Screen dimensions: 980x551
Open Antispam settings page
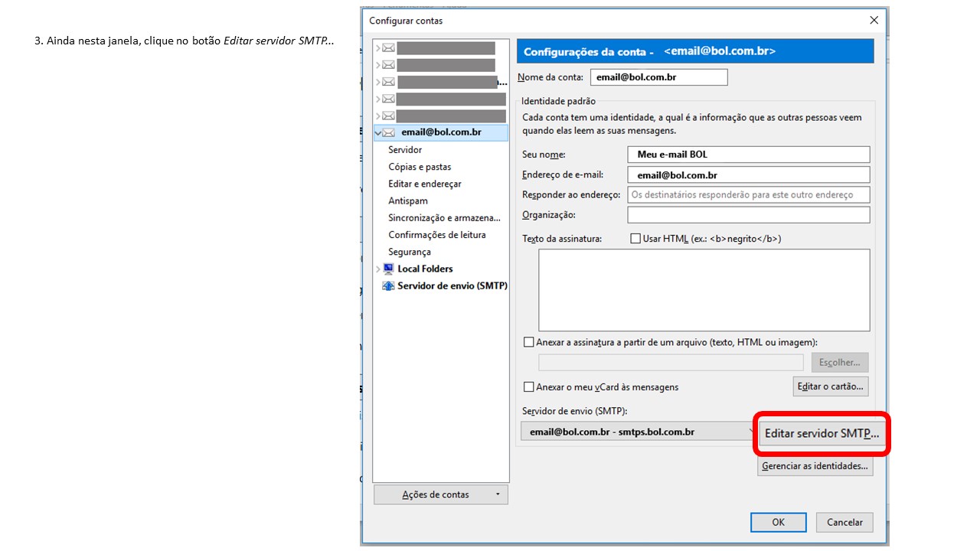click(x=408, y=201)
